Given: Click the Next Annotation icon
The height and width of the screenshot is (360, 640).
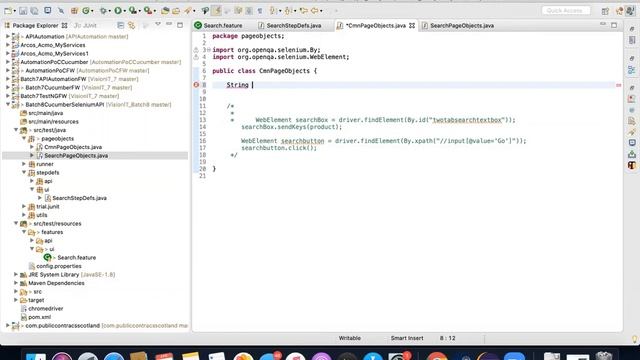Looking at the screenshot, I should pos(273,11).
